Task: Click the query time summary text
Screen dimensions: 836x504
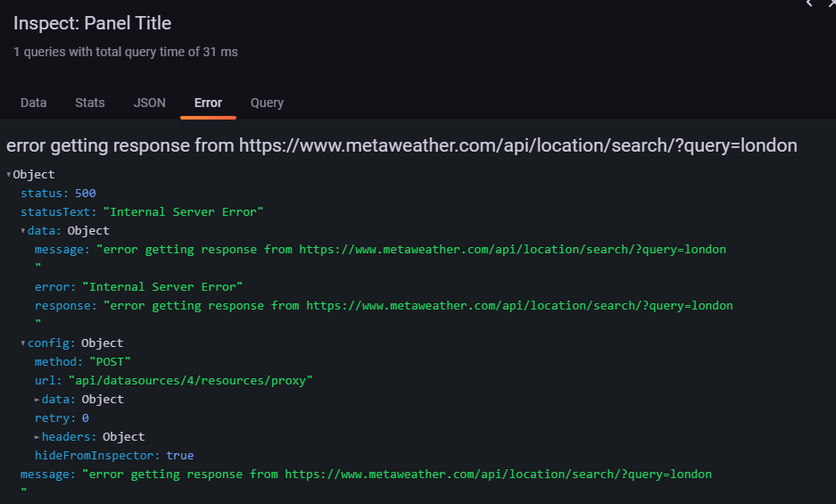Action: (125, 52)
